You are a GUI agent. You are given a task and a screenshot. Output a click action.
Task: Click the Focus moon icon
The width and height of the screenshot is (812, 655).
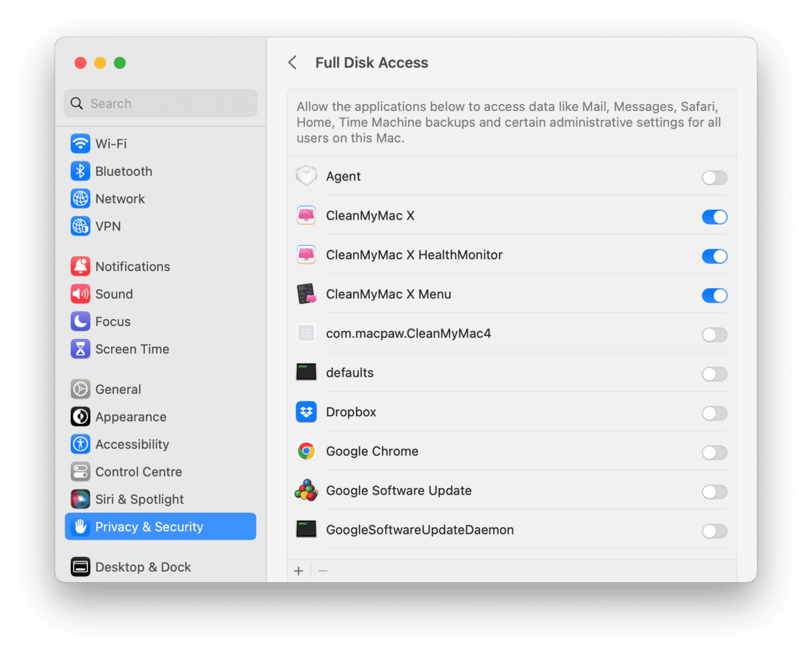pos(80,321)
